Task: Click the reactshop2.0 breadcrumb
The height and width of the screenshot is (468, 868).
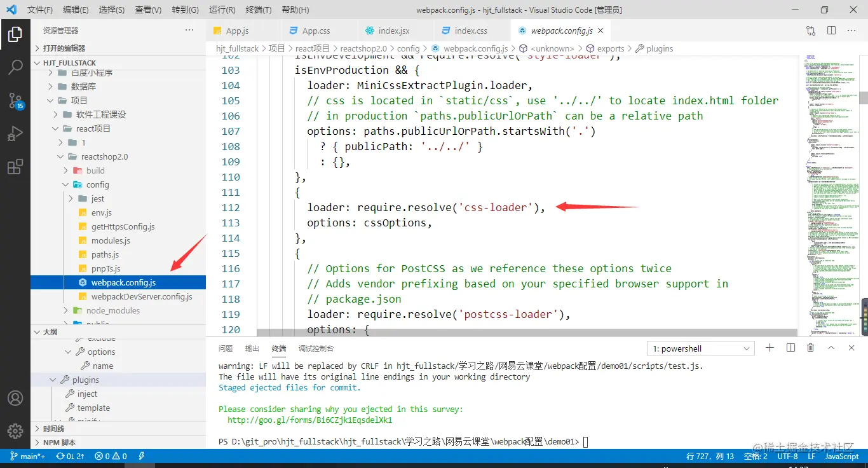Action: 363,48
